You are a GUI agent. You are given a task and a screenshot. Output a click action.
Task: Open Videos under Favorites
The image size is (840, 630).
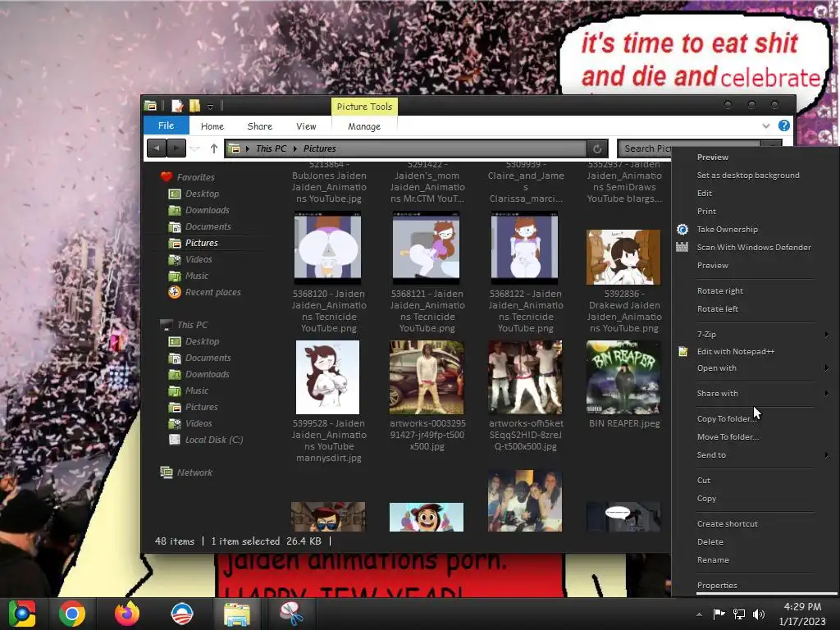199,259
